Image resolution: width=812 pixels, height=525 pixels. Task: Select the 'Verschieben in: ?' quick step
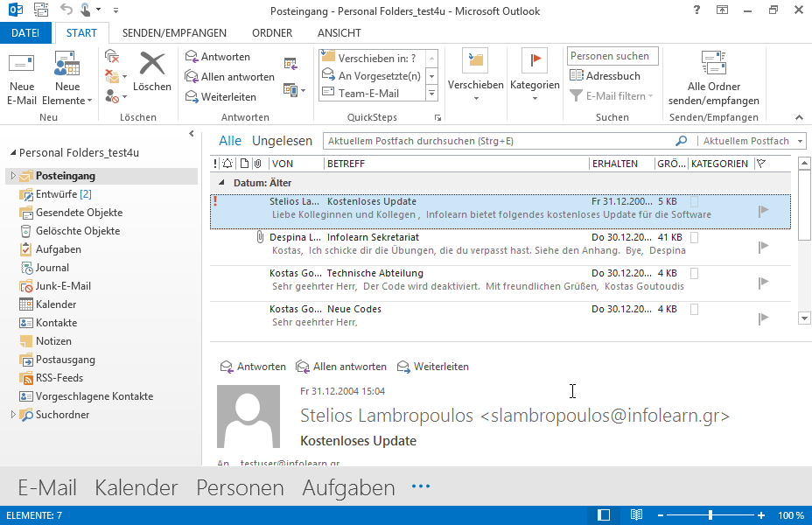(371, 58)
